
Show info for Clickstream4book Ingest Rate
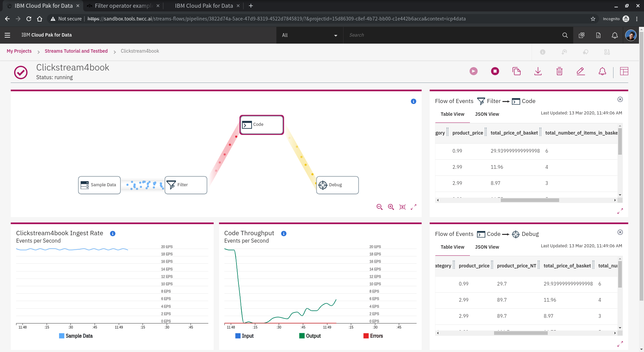click(113, 234)
